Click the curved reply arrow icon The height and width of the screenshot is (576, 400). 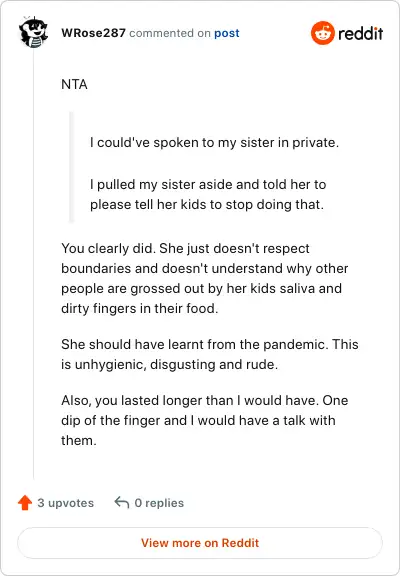click(122, 502)
